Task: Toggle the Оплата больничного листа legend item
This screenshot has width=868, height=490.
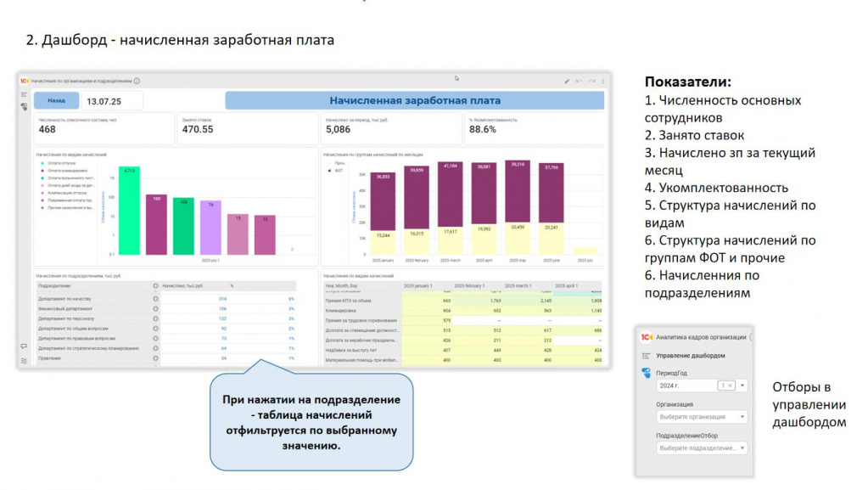Action: click(68, 178)
